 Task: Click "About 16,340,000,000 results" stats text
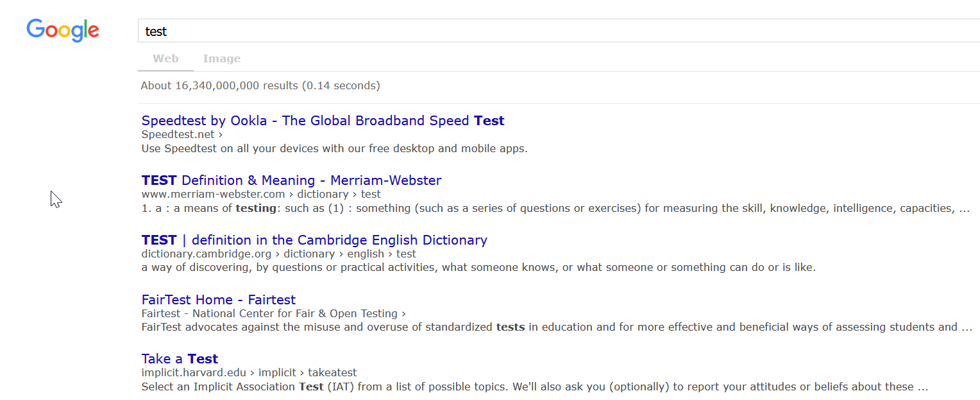[x=260, y=85]
